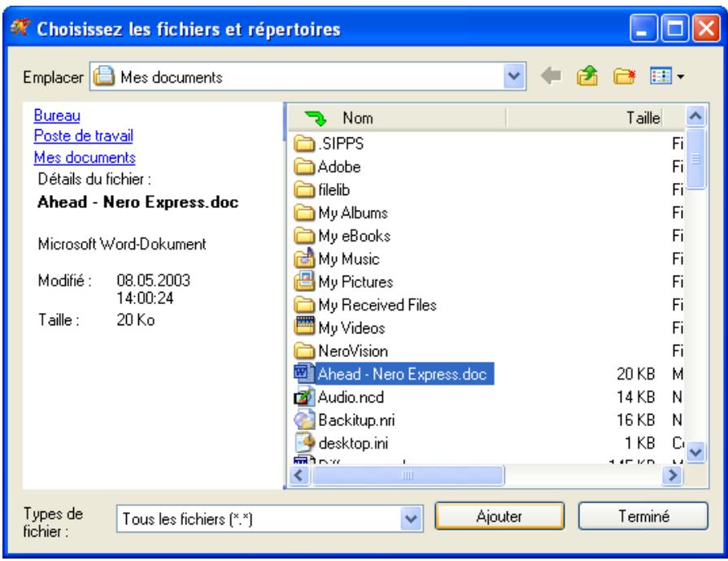Create a new folder icon
Viewport: 728px width, 561px height.
(x=625, y=76)
